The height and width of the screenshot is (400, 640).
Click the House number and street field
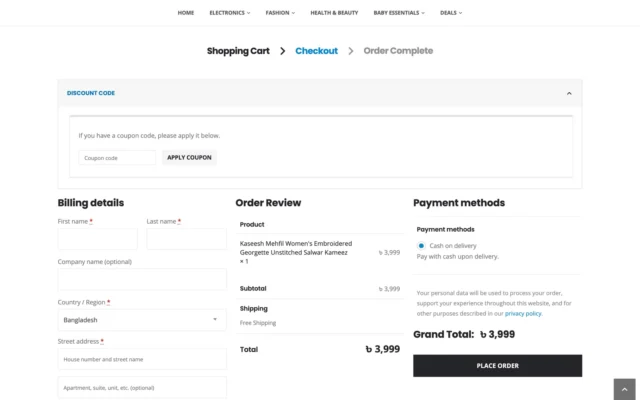pos(142,359)
